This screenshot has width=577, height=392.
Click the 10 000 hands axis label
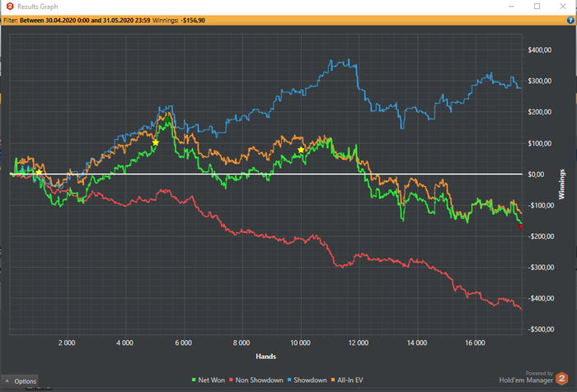(x=300, y=343)
